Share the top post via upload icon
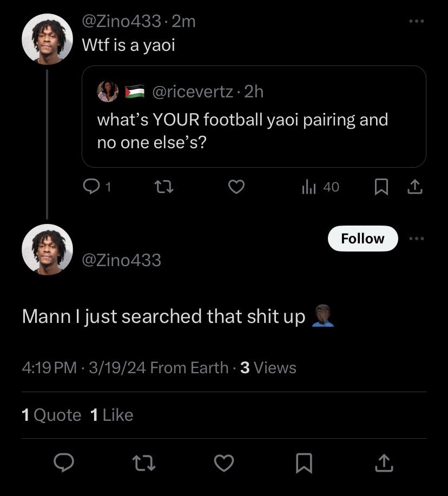Image resolution: width=448 pixels, height=496 pixels. pos(414,187)
